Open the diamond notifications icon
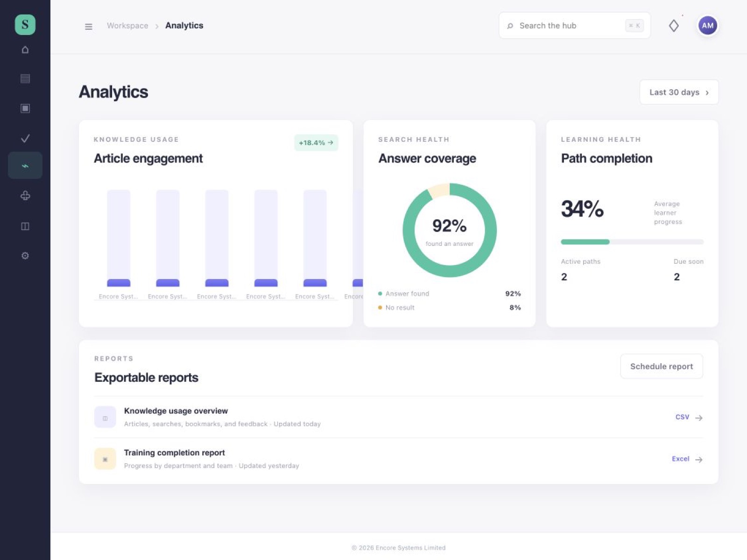The width and height of the screenshot is (747, 560). (674, 26)
